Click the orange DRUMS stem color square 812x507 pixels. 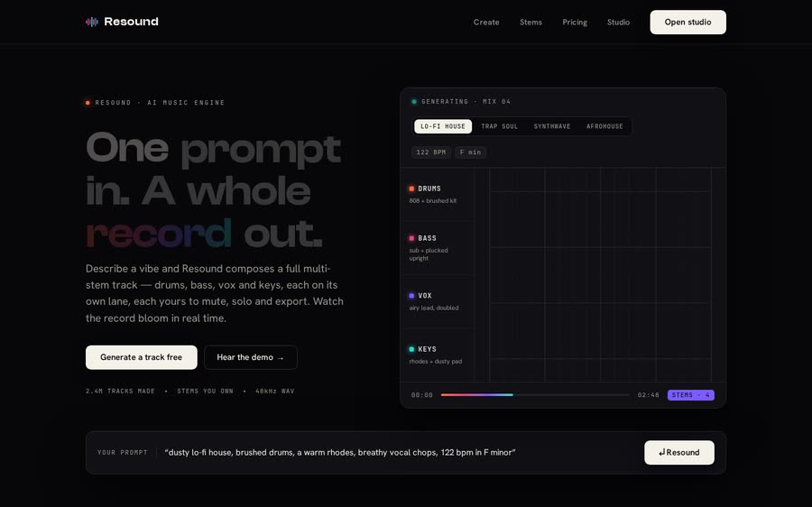click(x=411, y=189)
